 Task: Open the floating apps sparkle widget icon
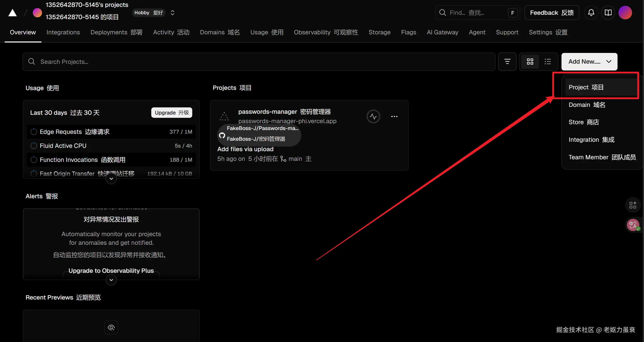tap(633, 205)
